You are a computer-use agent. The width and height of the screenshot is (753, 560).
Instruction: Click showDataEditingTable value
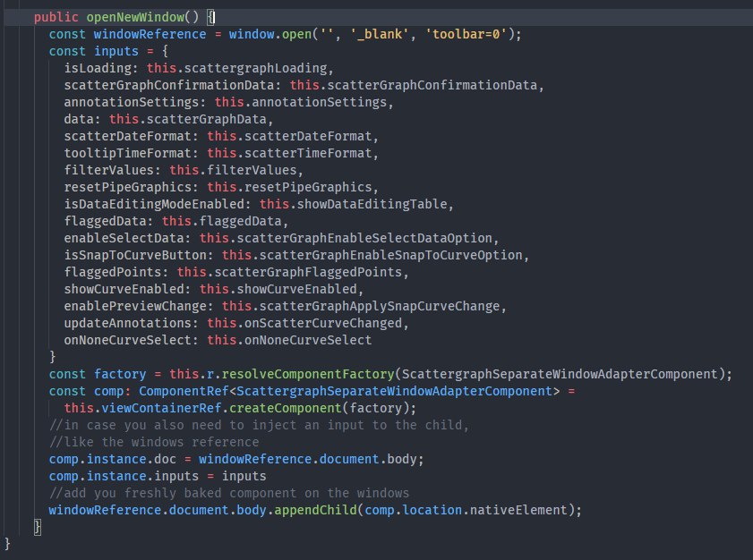point(372,204)
